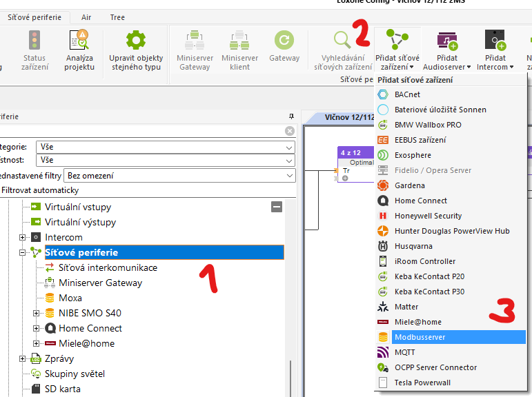Clear the search field with X button
The height and width of the screenshot is (397, 532).
point(289,131)
